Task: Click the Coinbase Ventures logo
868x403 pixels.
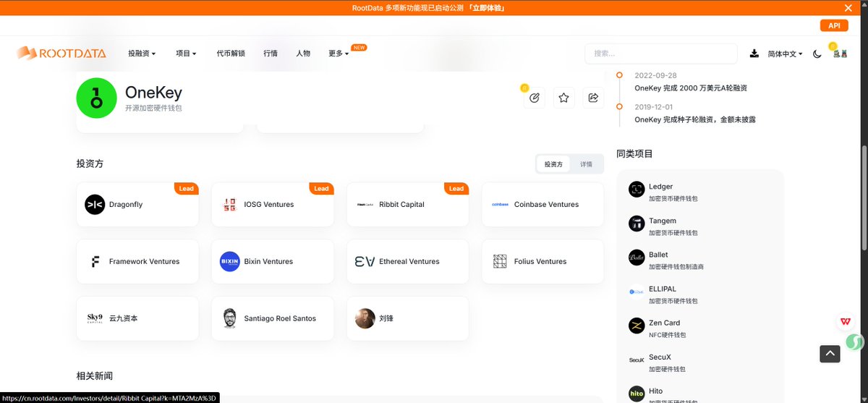Action: [500, 205]
